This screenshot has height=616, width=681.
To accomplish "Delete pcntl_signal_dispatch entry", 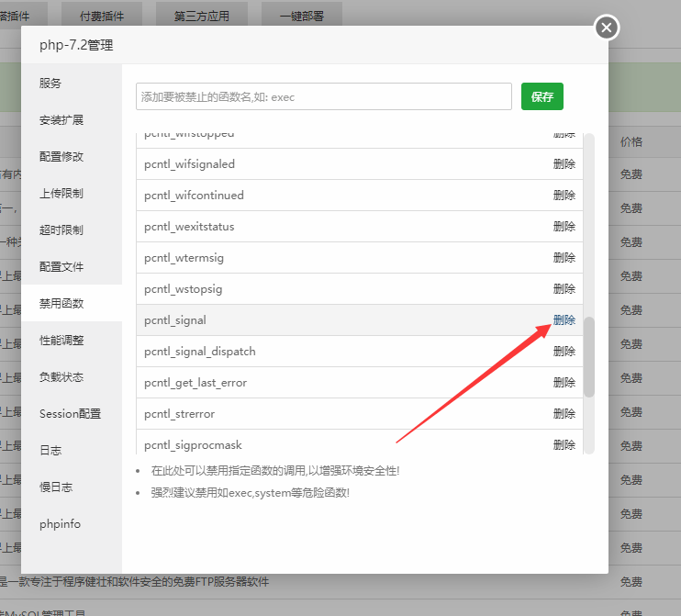I will [x=564, y=352].
